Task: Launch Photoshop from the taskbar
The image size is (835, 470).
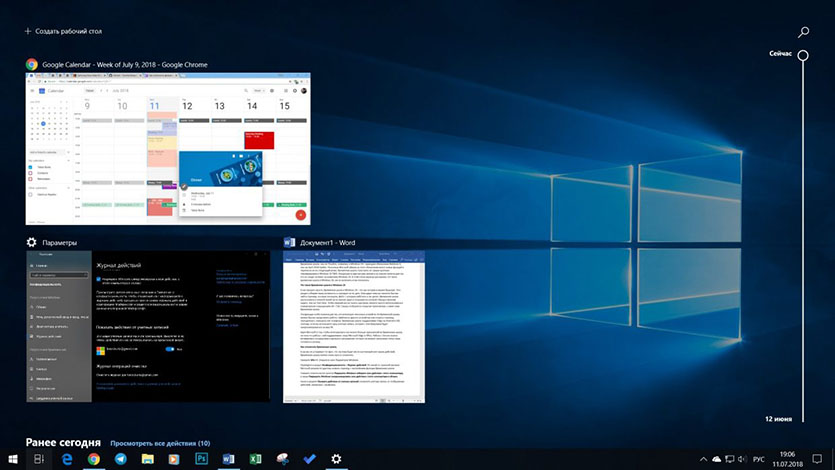Action: coord(201,459)
